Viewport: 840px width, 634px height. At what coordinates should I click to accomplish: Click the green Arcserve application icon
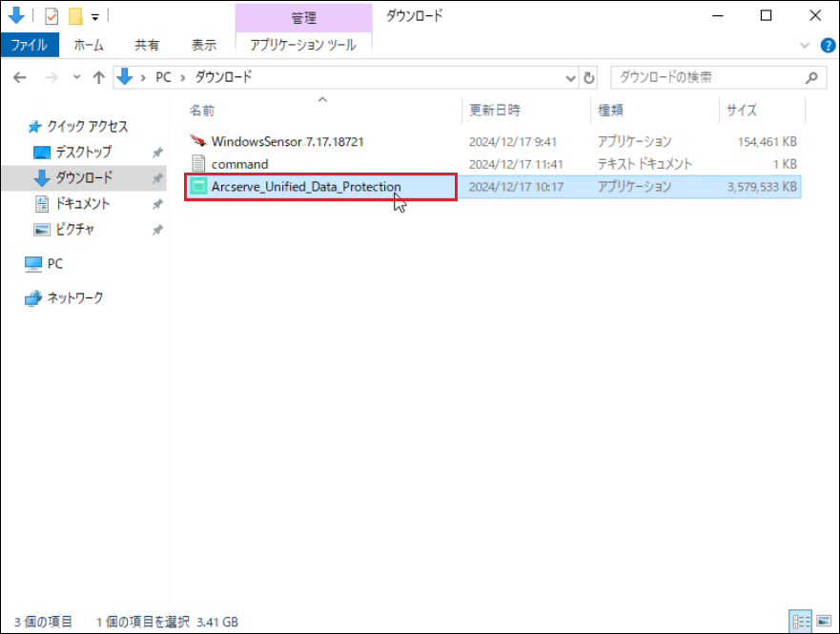tap(198, 186)
